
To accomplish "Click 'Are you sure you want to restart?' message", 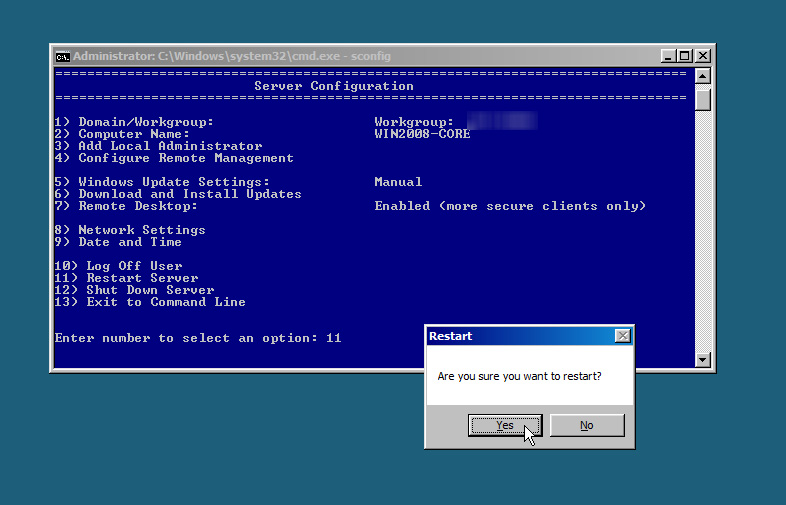I will click(519, 376).
